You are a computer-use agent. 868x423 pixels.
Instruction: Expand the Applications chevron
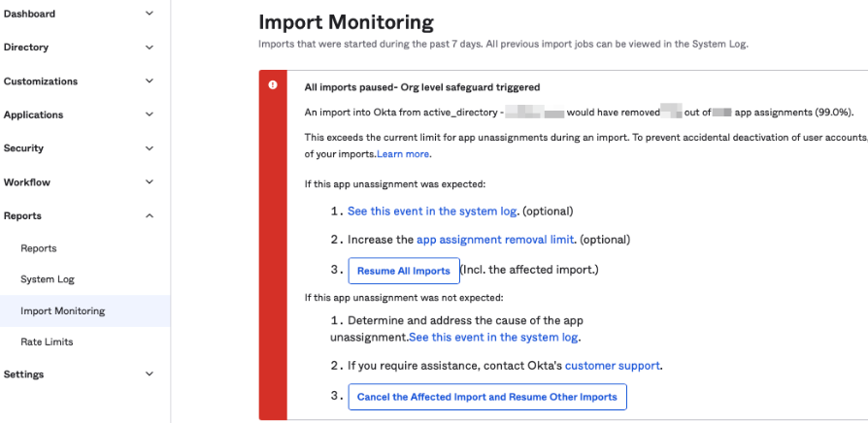pyautogui.click(x=149, y=114)
